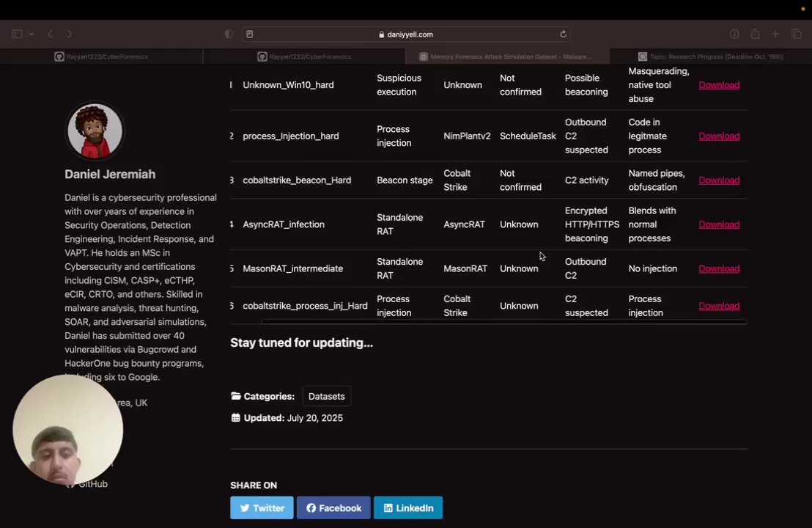This screenshot has height=528, width=812.
Task: Reload the page with the refresh icon
Action: 563,34
